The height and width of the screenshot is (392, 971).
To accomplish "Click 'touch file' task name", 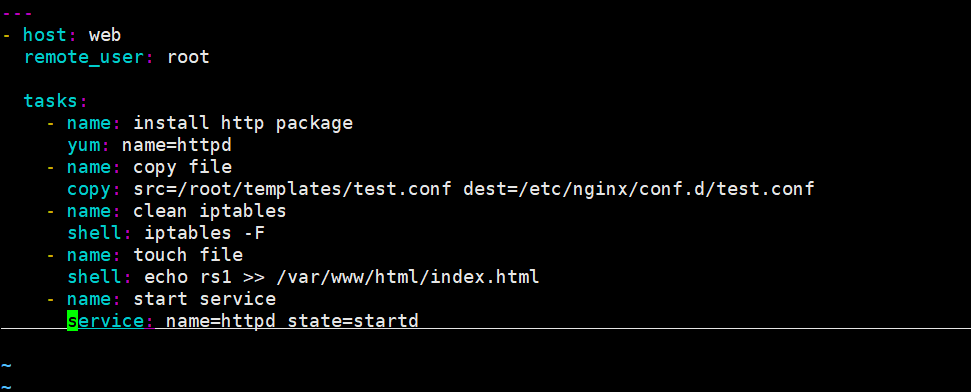I will 188,255.
